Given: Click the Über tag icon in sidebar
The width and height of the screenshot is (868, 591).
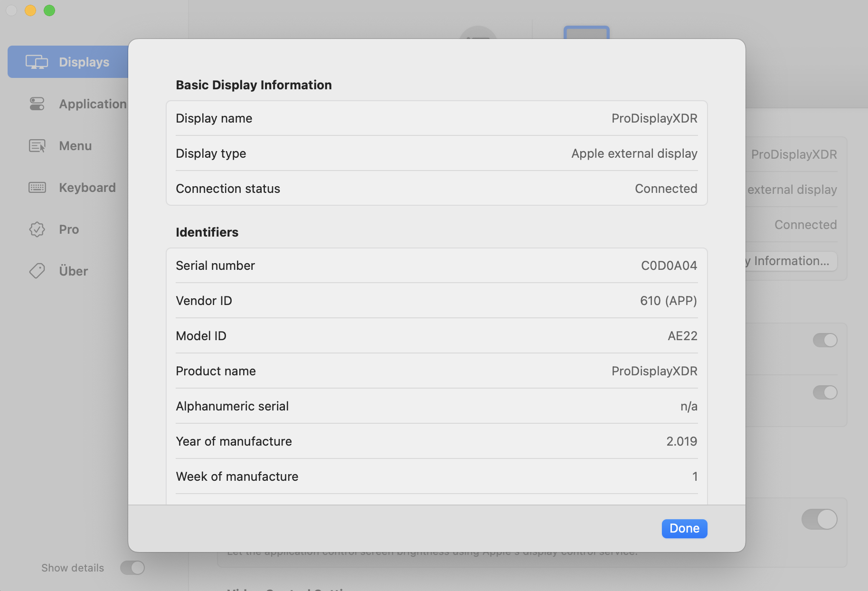Looking at the screenshot, I should (x=37, y=271).
